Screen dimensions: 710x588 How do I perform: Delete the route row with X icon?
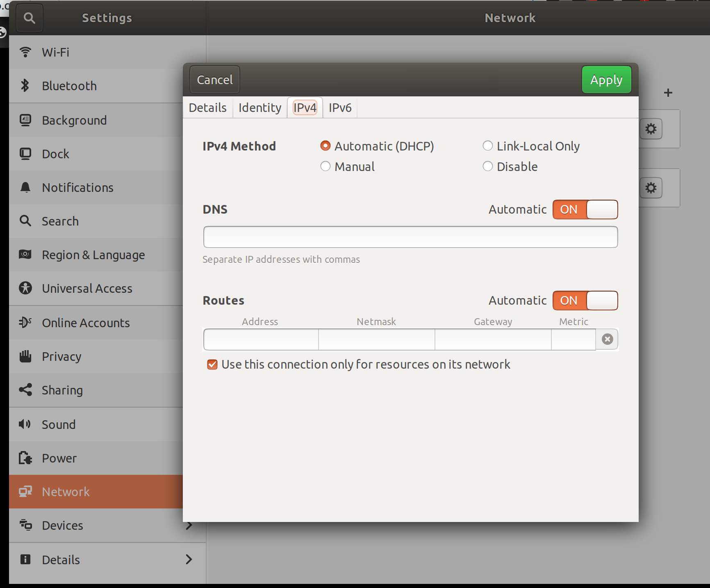click(x=607, y=339)
